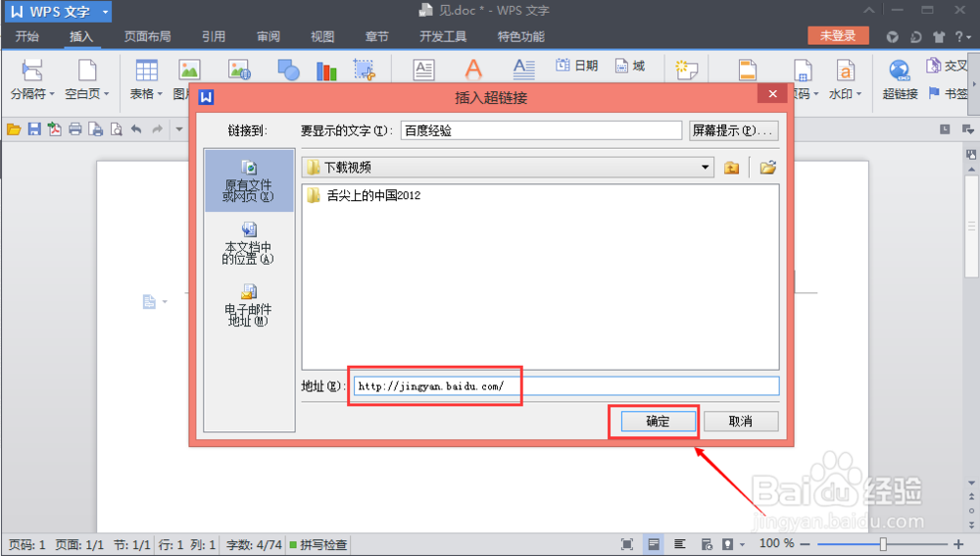Click the Save disk icon in quick toolbar
The width and height of the screenshot is (980, 556).
(x=34, y=129)
